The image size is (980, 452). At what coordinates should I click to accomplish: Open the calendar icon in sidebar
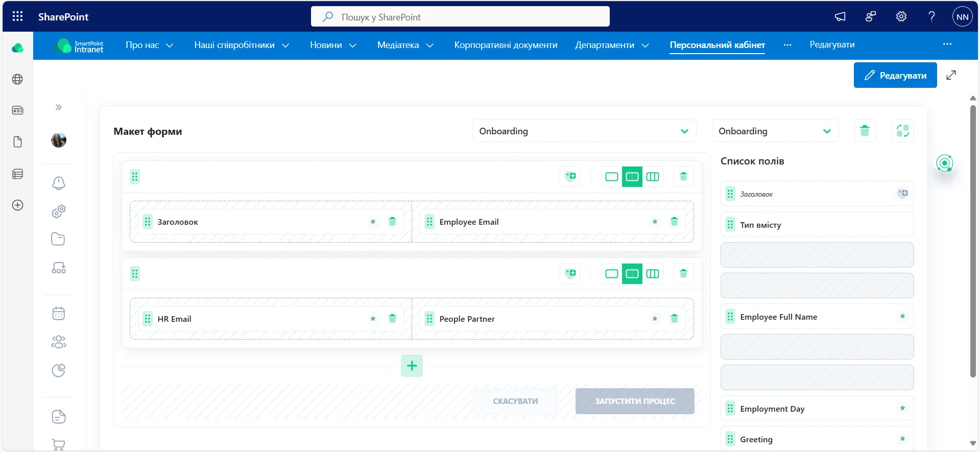(x=59, y=314)
